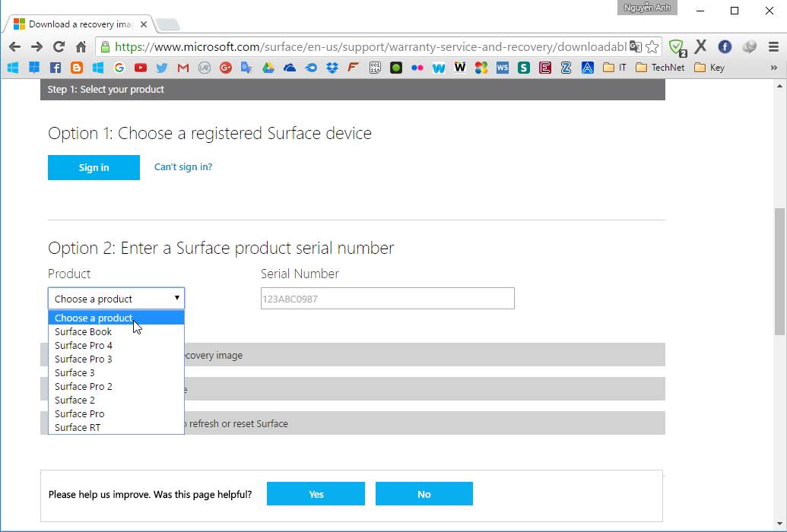Open the LAZ circular bookmark
787x532 pixels.
click(205, 68)
